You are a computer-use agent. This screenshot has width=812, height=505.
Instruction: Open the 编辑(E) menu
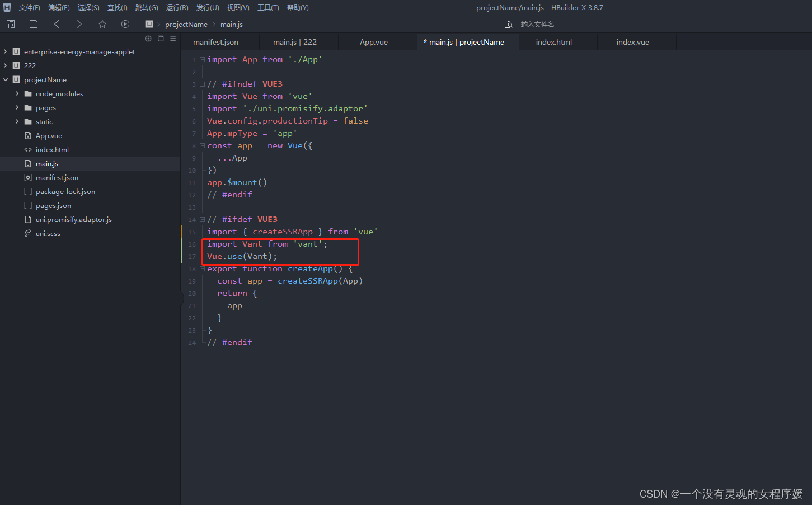pos(59,8)
